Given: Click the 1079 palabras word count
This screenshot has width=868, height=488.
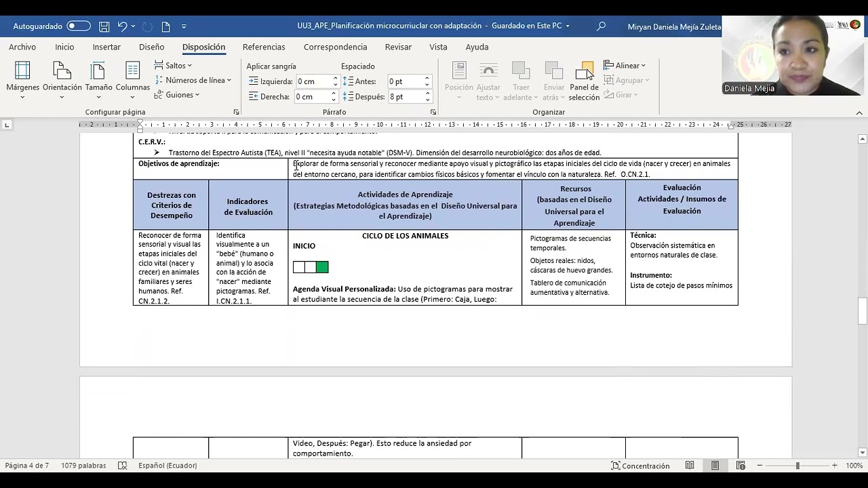Looking at the screenshot, I should coord(83,466).
